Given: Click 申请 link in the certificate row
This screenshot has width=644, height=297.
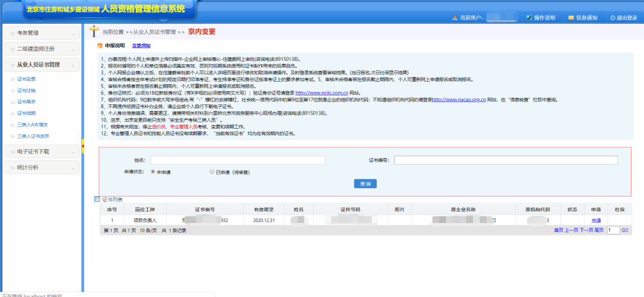Looking at the screenshot, I should click(x=596, y=221).
